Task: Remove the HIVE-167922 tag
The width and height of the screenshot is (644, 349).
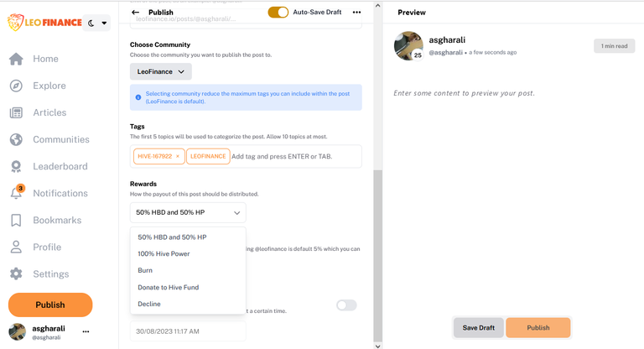Action: tap(178, 156)
